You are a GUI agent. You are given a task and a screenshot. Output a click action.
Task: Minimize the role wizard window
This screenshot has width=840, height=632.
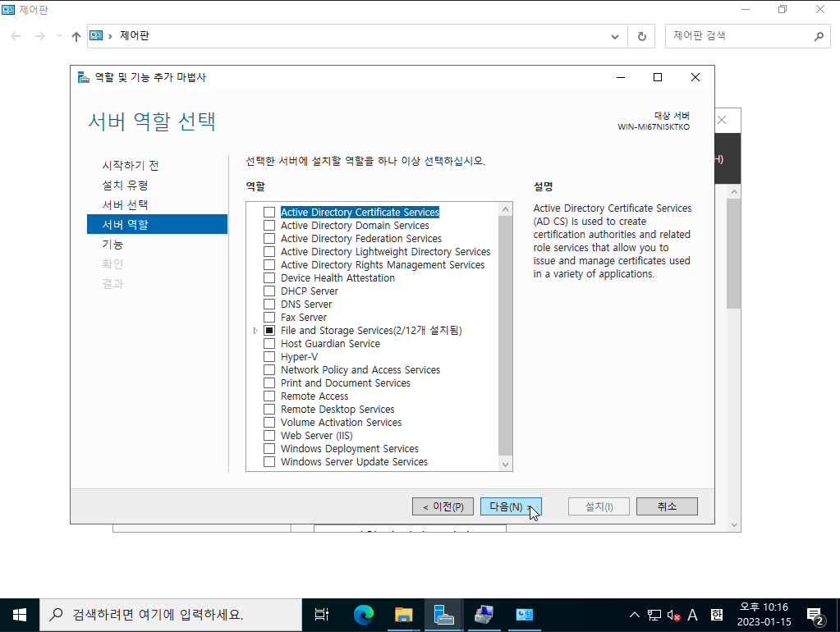tap(621, 77)
